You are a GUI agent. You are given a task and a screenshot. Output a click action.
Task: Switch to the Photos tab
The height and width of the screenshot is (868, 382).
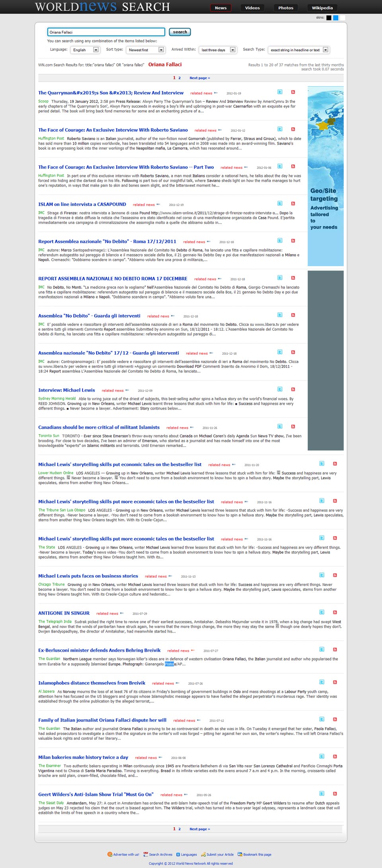[x=286, y=8]
